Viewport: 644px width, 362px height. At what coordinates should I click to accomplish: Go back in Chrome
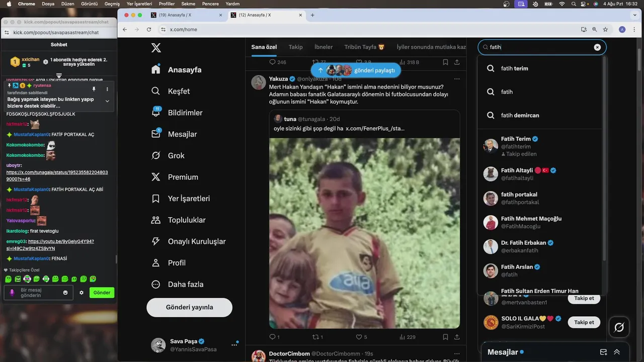(x=125, y=30)
